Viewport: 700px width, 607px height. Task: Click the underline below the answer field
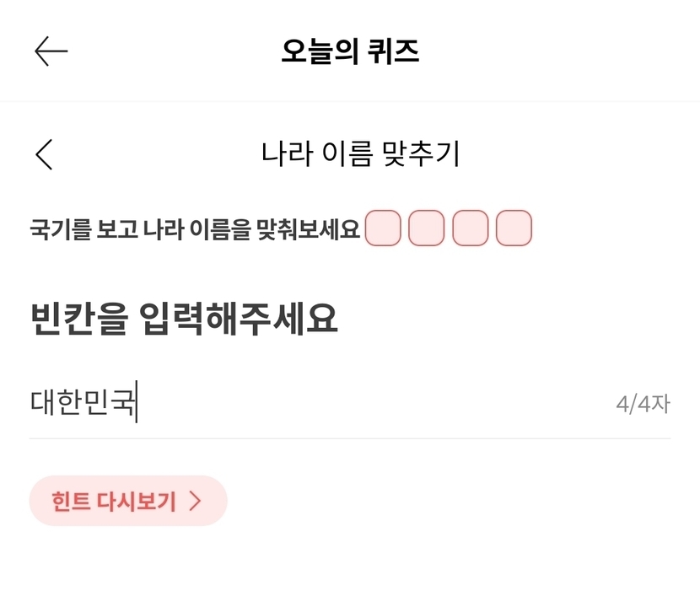click(x=350, y=438)
